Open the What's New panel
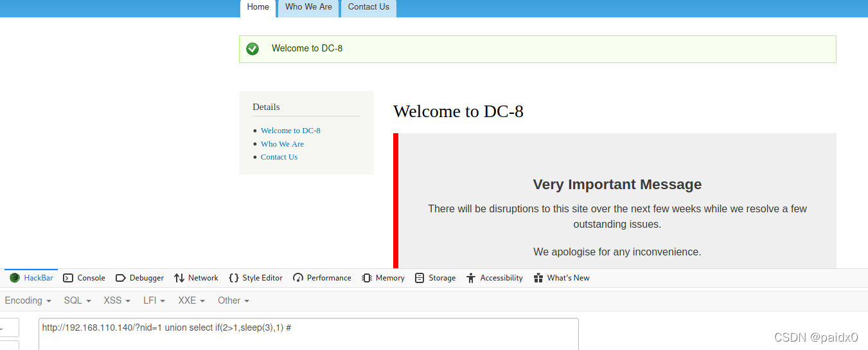This screenshot has width=868, height=350. click(562, 278)
